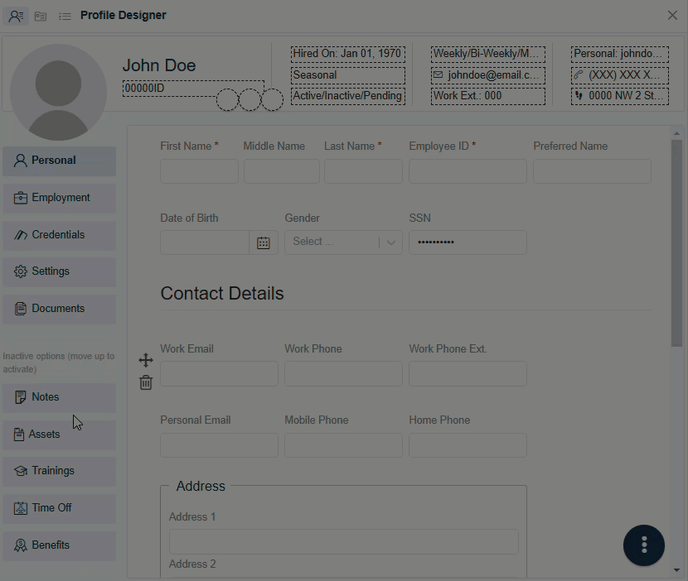The height and width of the screenshot is (581, 688).
Task: Select the profile view icon in header
Action: (x=16, y=16)
